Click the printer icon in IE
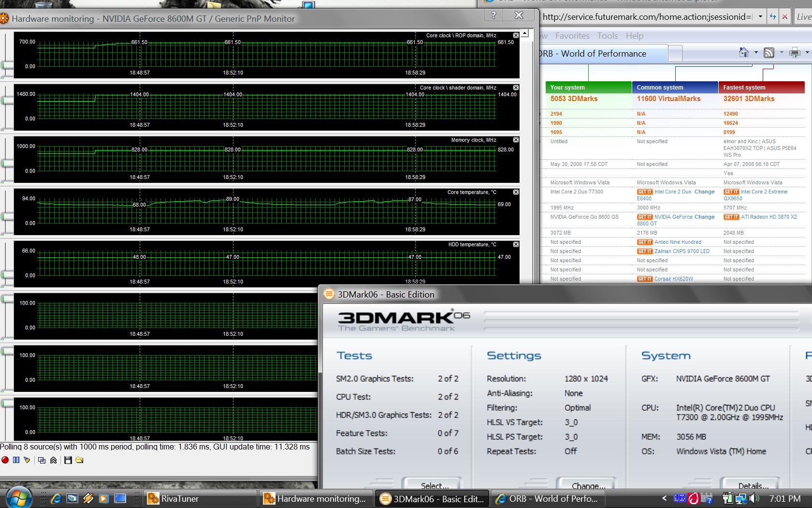812x508 pixels. pyautogui.click(x=794, y=53)
